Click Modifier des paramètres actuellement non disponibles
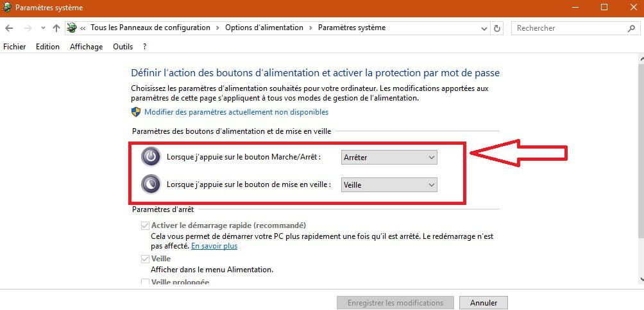Screen dimensions: 644x310 pos(236,112)
